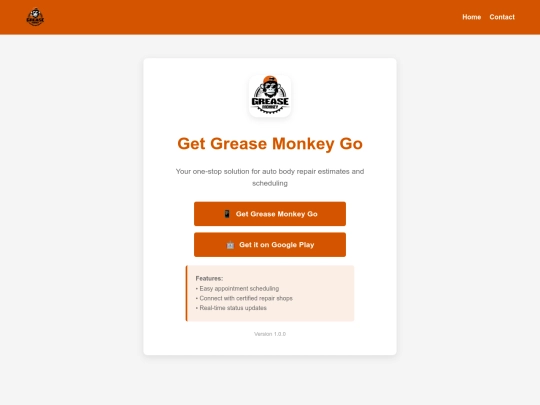Go to the Contact page link

[502, 17]
